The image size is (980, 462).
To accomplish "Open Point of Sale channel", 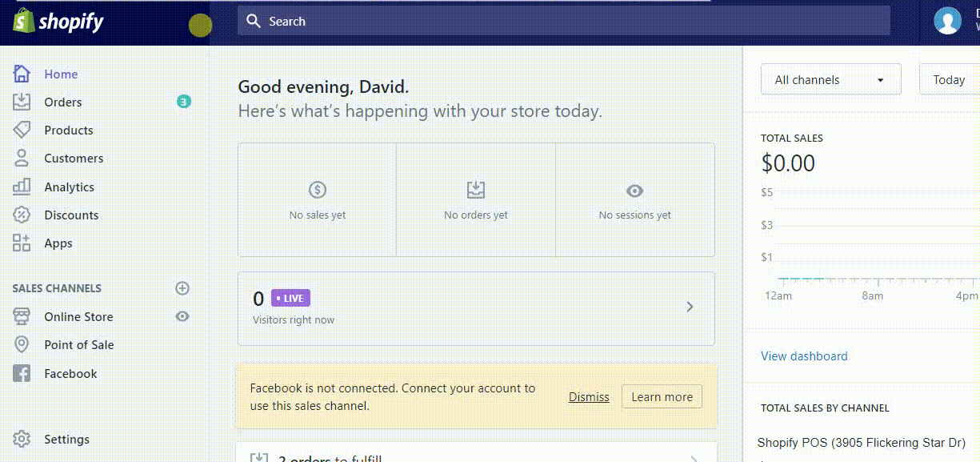I will (x=79, y=344).
